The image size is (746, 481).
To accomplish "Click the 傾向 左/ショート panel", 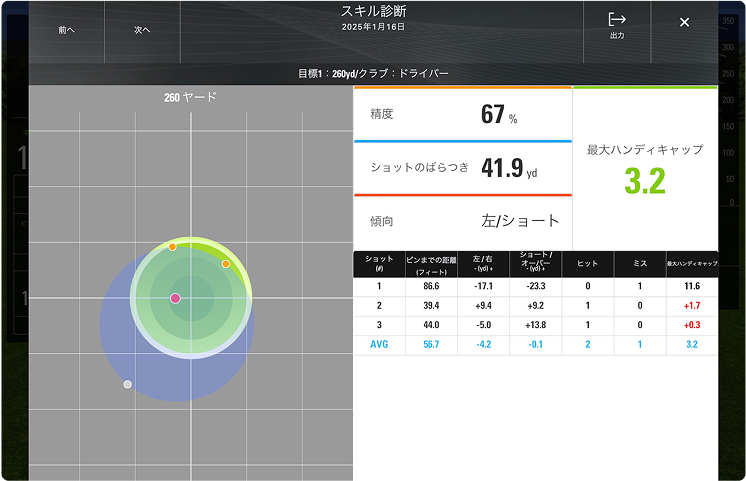I will 462,221.
